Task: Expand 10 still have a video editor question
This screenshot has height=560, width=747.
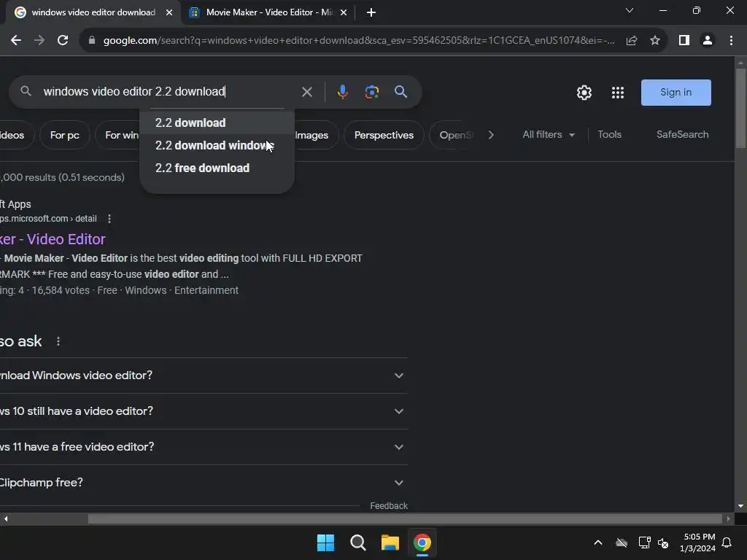Action: [x=204, y=411]
